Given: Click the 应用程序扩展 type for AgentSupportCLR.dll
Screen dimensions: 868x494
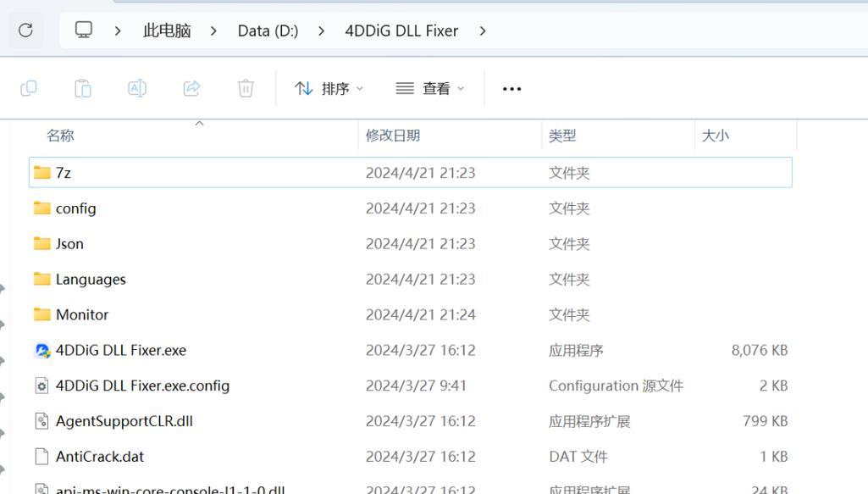Looking at the screenshot, I should [x=589, y=421].
